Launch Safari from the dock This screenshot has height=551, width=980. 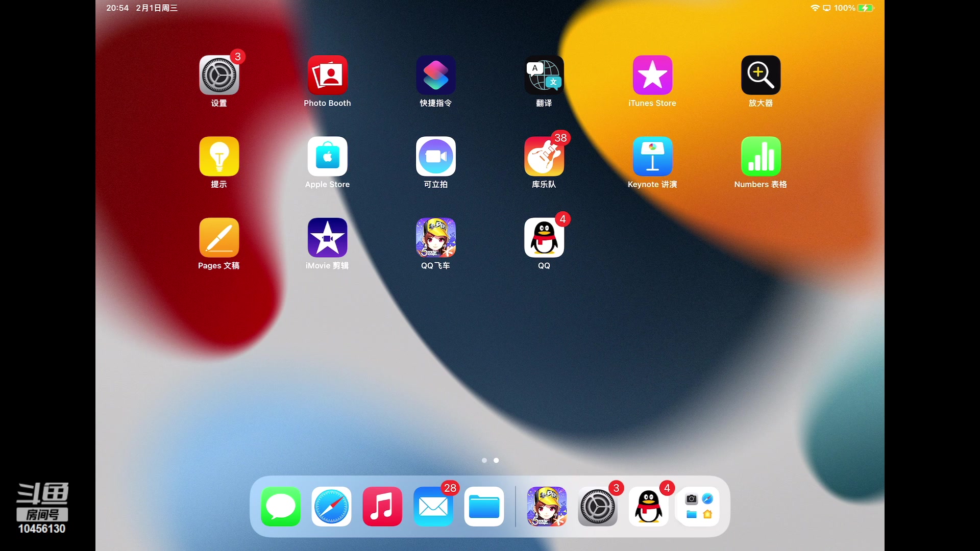pyautogui.click(x=331, y=507)
